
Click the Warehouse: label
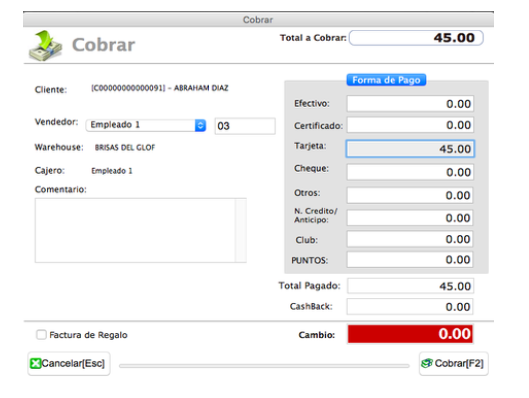click(59, 147)
